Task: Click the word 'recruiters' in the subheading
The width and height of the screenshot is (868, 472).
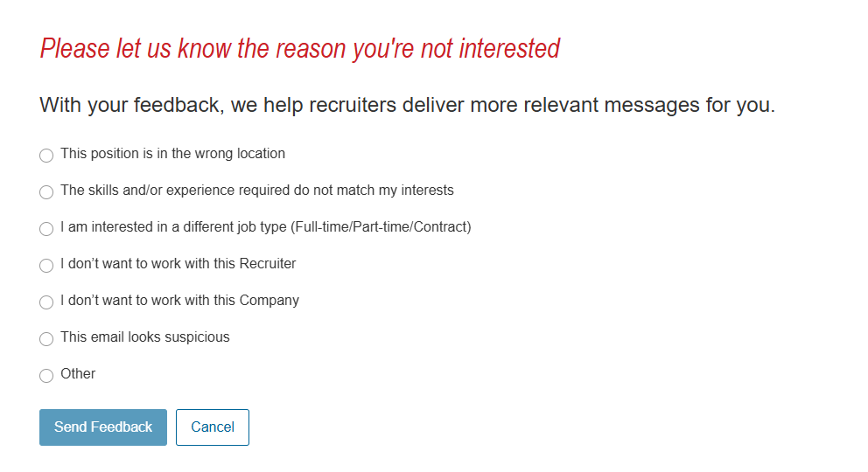Action: (x=353, y=105)
